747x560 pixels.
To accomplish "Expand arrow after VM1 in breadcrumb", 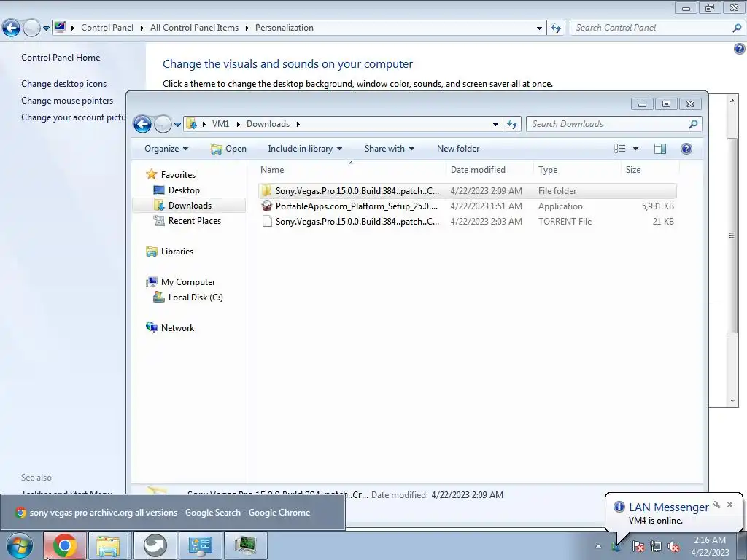I will (x=239, y=124).
